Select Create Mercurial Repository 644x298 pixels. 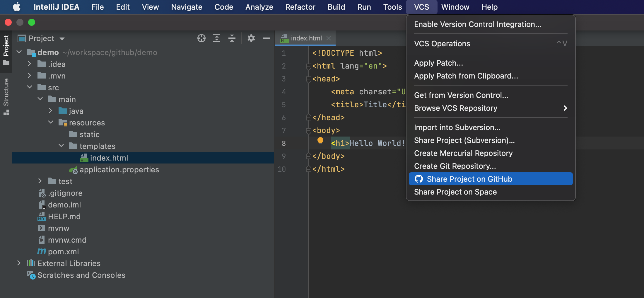point(491,153)
